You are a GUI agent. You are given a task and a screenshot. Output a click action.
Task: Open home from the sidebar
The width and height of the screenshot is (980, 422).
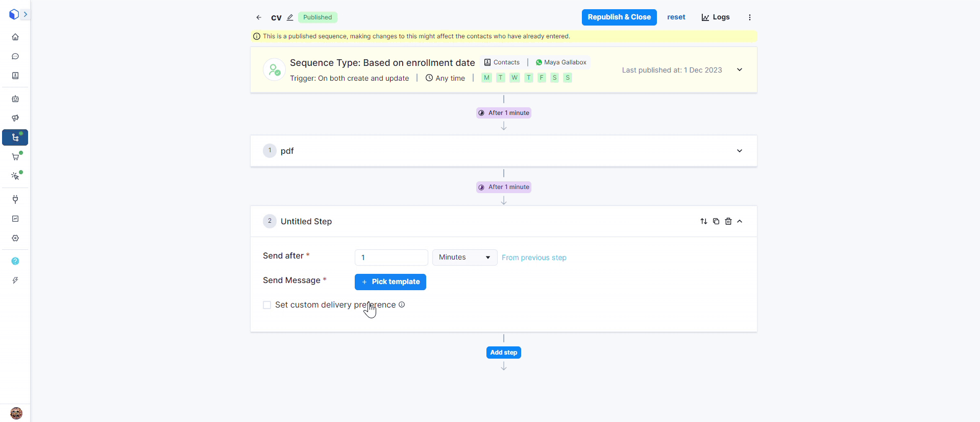pos(15,37)
